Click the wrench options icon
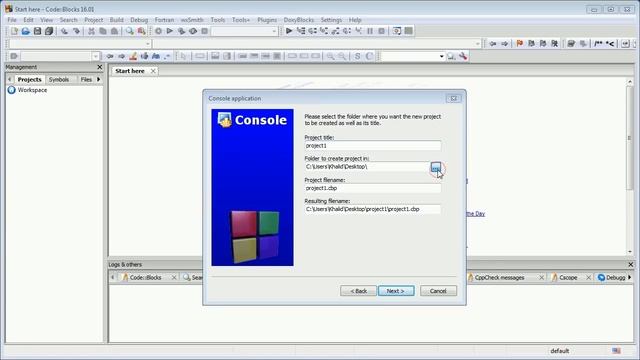The width and height of the screenshot is (640, 360). click(x=463, y=56)
